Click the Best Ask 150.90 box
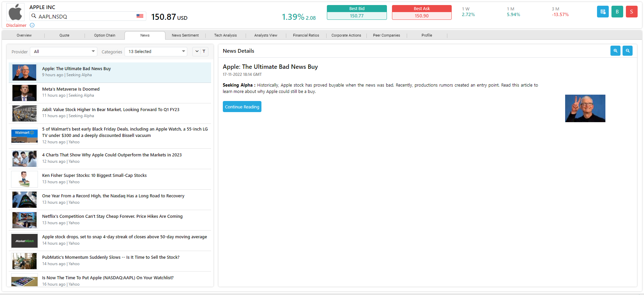The width and height of the screenshot is (644, 295). tap(422, 12)
